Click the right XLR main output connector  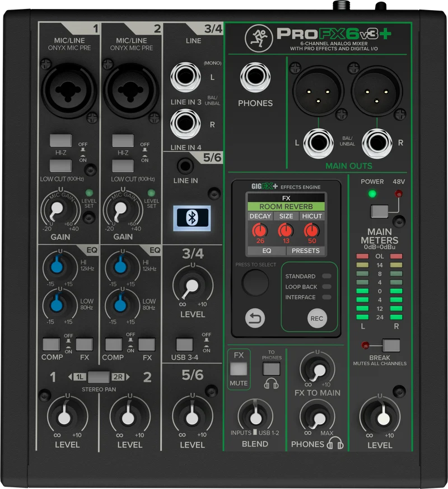coord(377,91)
